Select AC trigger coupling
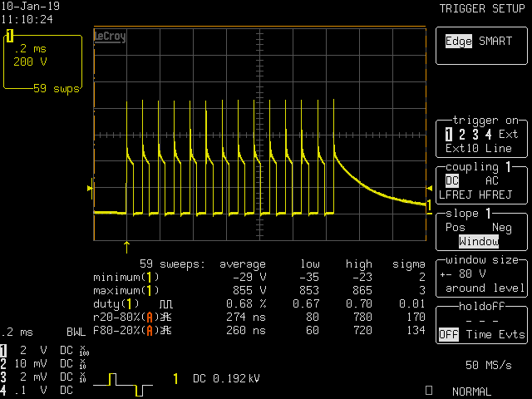The width and height of the screenshot is (532, 399). [x=491, y=180]
